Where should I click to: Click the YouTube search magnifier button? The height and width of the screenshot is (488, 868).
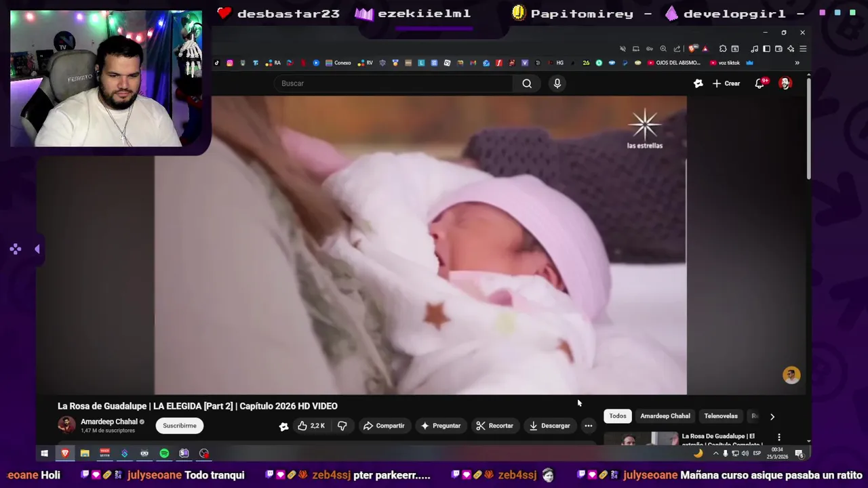click(x=527, y=83)
